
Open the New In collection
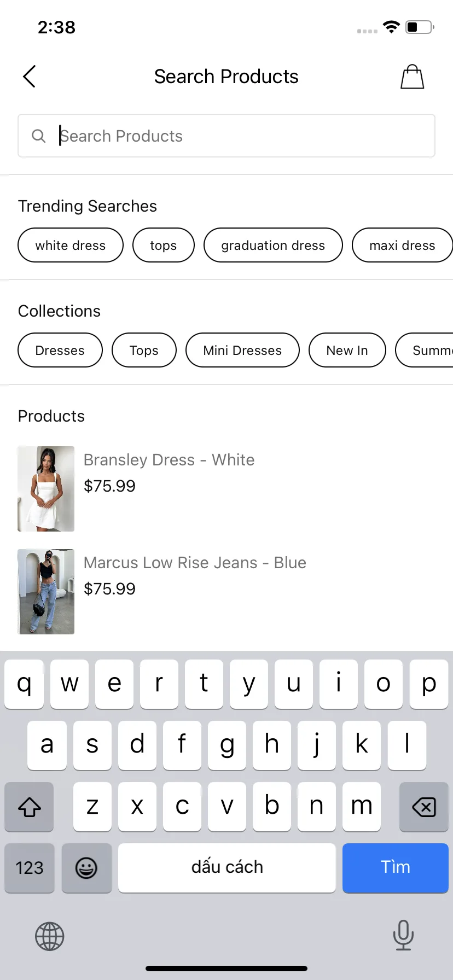coord(347,350)
